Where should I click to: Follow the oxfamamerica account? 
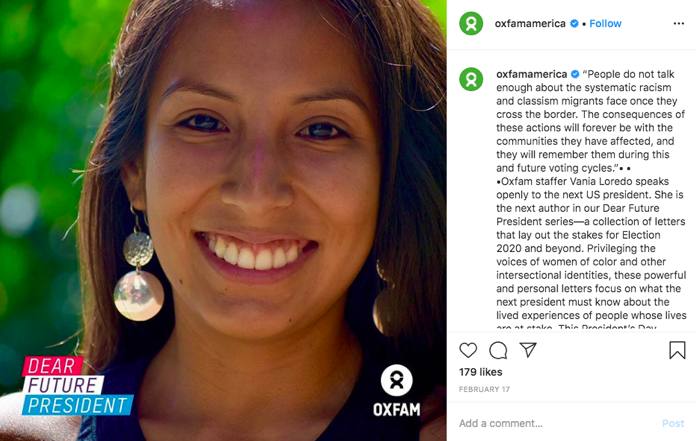605,24
